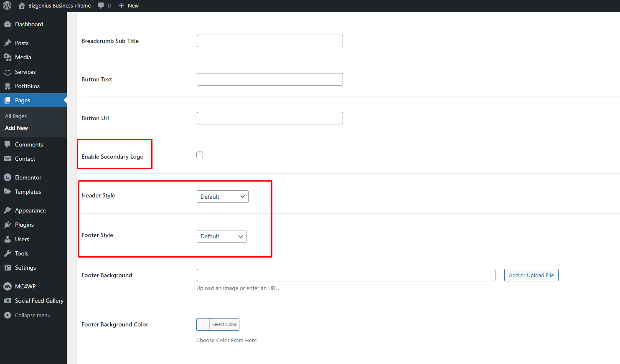Open Tools menu item

[33, 253]
